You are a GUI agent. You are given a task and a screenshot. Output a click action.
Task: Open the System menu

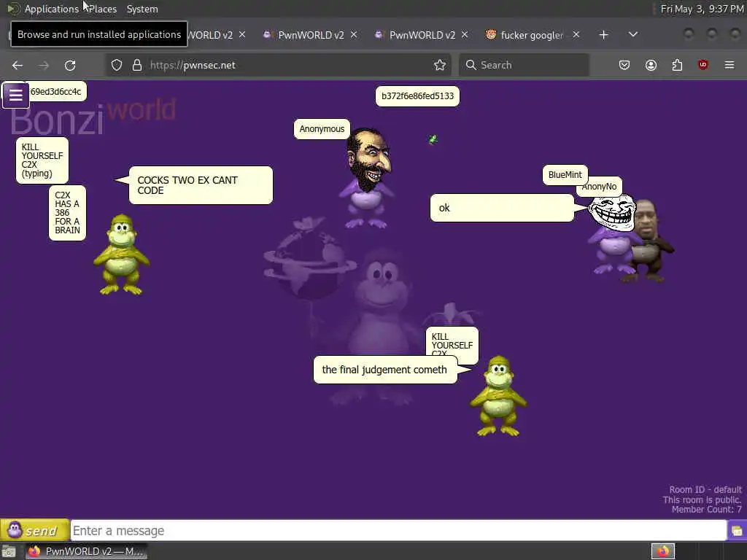tap(142, 9)
